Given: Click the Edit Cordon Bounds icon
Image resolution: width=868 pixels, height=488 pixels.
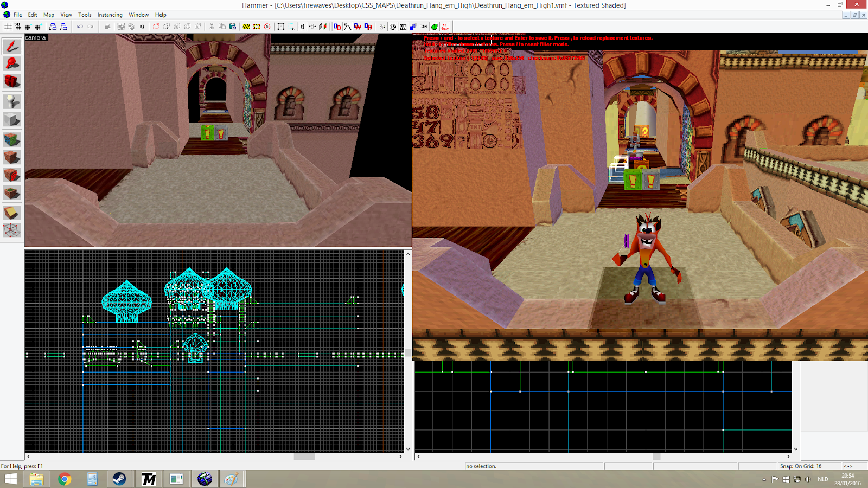Looking at the screenshot, I should click(257, 27).
